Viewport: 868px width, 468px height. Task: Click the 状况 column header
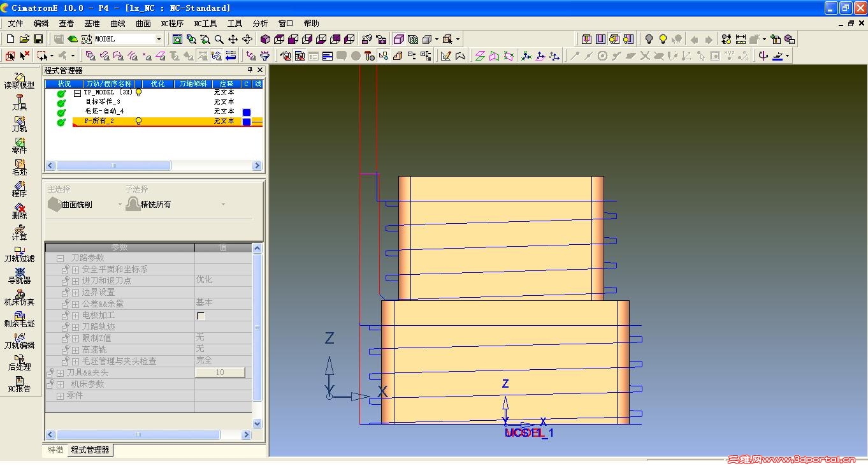(x=64, y=84)
